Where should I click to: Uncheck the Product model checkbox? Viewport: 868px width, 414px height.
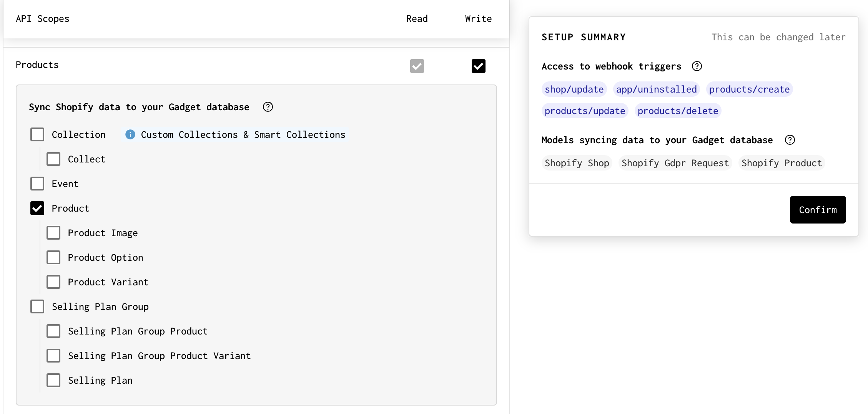(x=37, y=208)
